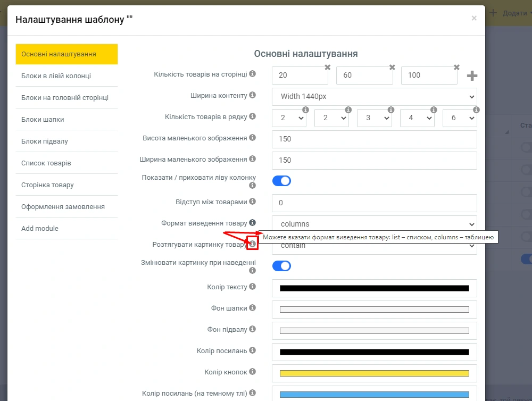532x401 pixels.
Task: Click info icon beside Відступ між товарами
Action: 253,202
